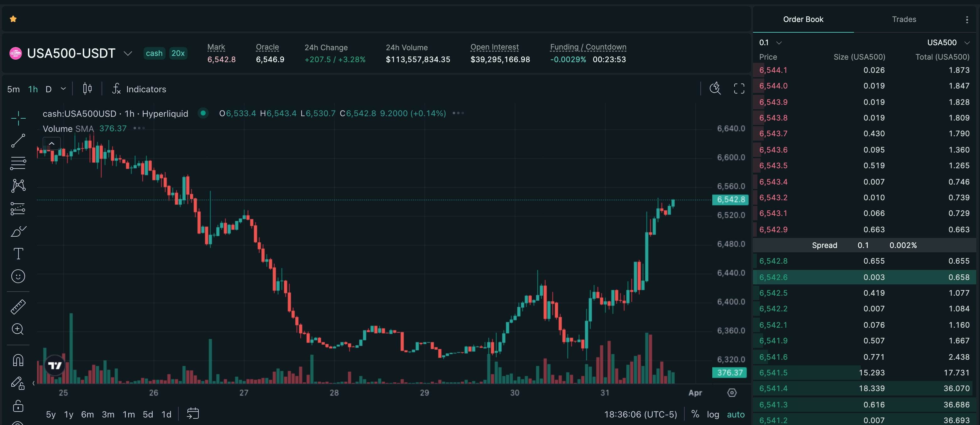The height and width of the screenshot is (425, 980).
Task: Set chart range to 1m
Action: click(129, 414)
